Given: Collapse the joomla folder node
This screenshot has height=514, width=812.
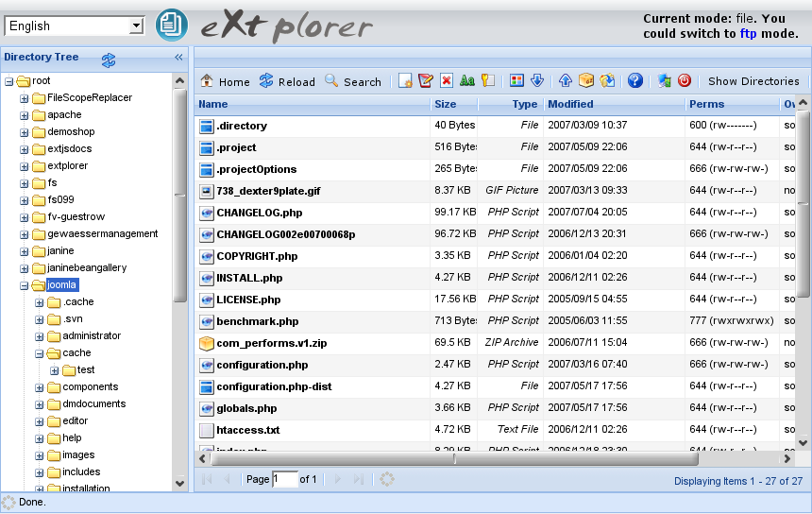Looking at the screenshot, I should tap(24, 285).
